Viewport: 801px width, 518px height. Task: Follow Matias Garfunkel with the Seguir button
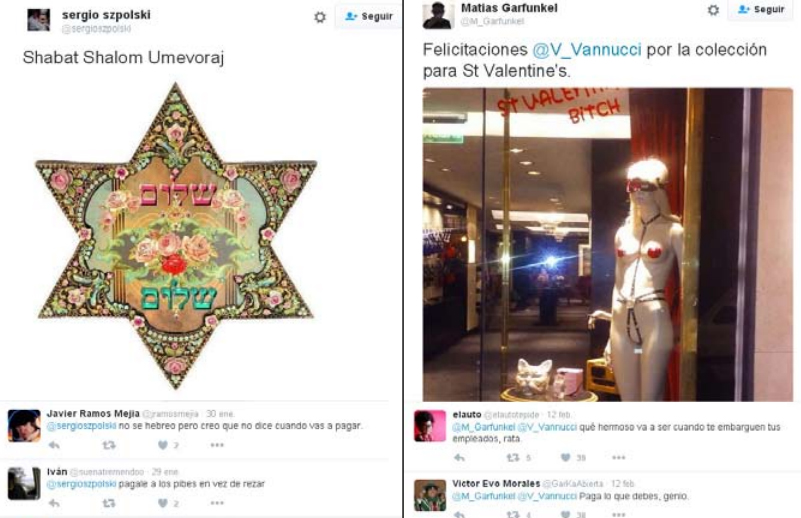tap(761, 10)
